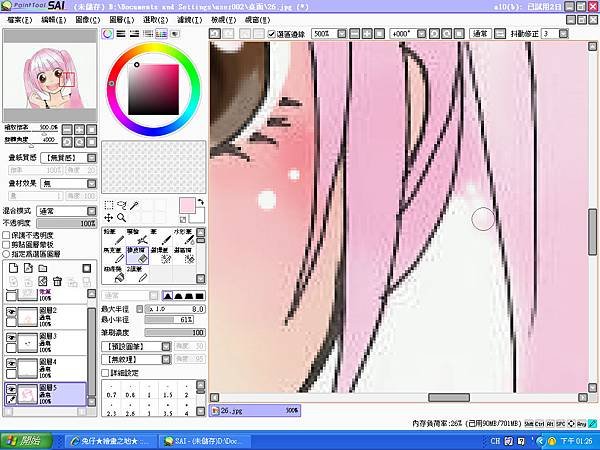Adjust the 不透明度 layer opacity slider

coord(67,223)
